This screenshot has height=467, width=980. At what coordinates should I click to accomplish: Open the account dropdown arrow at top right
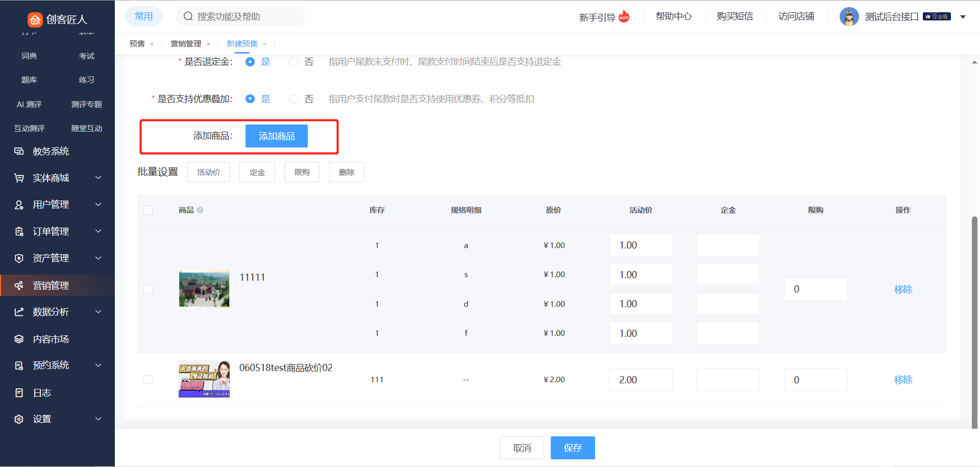963,17
